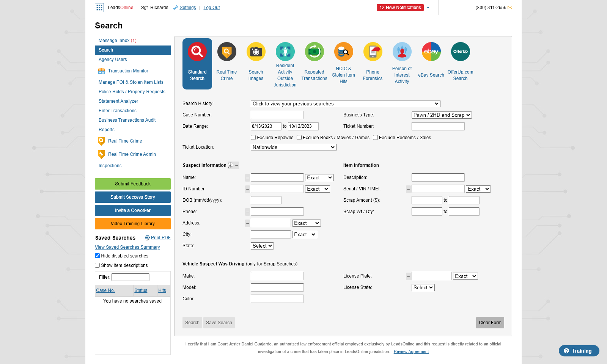The image size is (607, 364).
Task: Switch to the Transaction Monitor section
Action: click(128, 71)
